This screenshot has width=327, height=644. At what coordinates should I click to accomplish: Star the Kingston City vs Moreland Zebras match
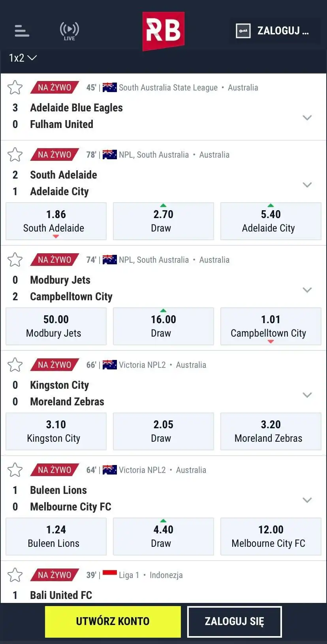pos(15,365)
